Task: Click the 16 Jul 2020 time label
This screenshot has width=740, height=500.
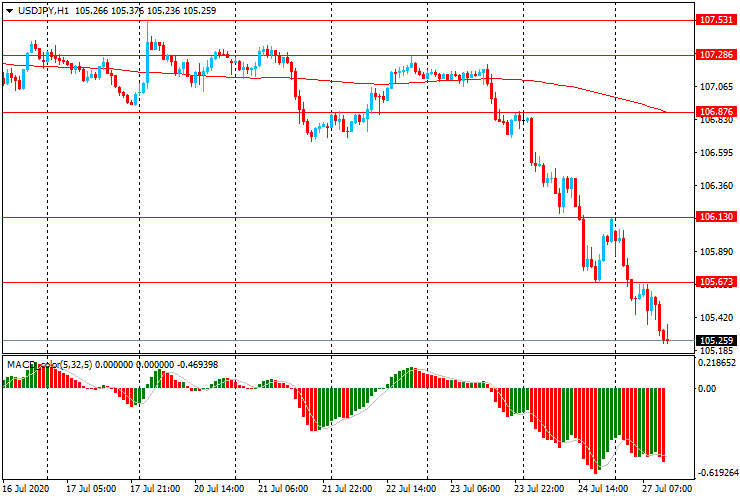Action: pyautogui.click(x=25, y=489)
